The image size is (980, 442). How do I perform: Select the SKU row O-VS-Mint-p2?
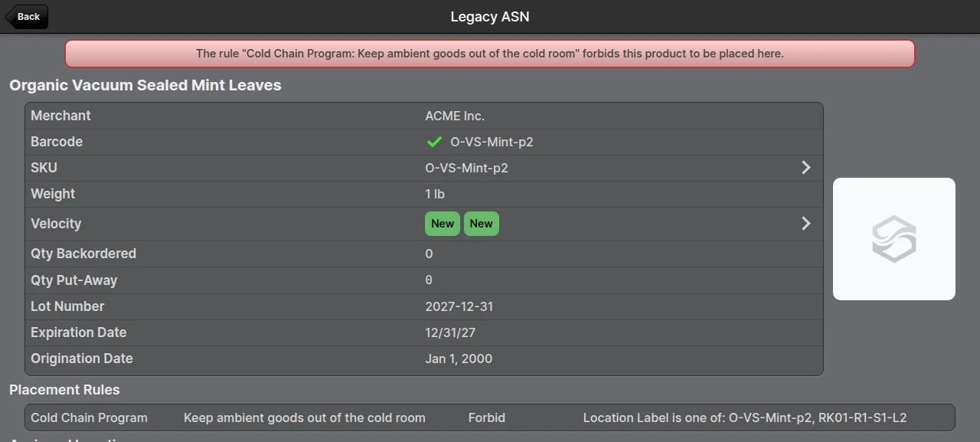424,168
